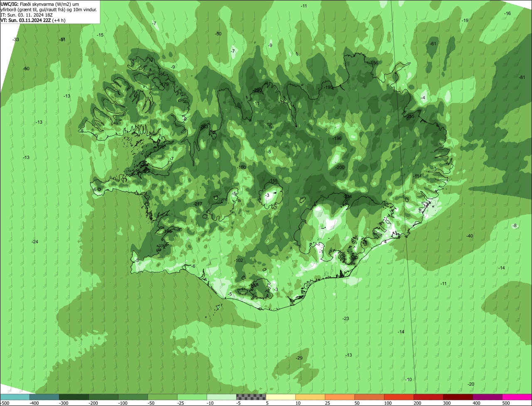Click the legend swatch between -25 and -10

(x=192, y=397)
